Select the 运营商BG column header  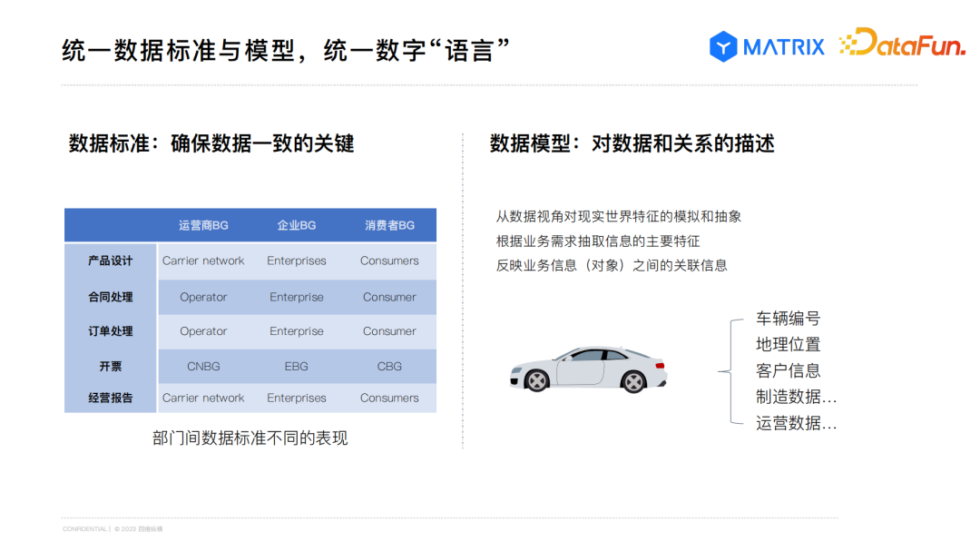coord(203,225)
